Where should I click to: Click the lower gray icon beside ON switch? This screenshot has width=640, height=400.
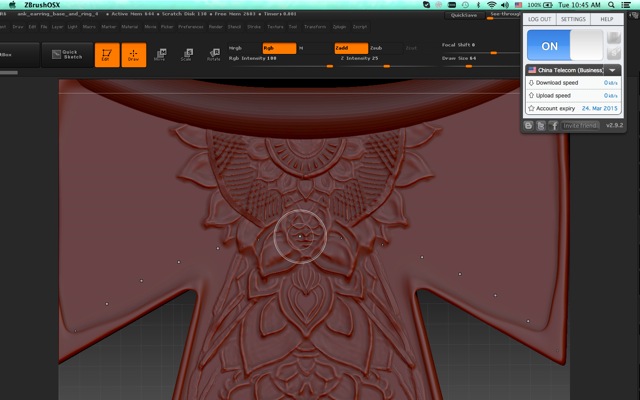point(614,53)
